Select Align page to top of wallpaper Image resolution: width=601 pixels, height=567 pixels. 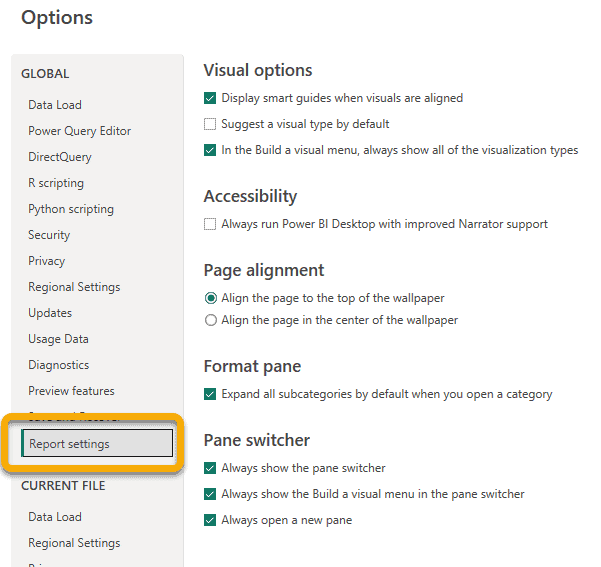pyautogui.click(x=211, y=298)
